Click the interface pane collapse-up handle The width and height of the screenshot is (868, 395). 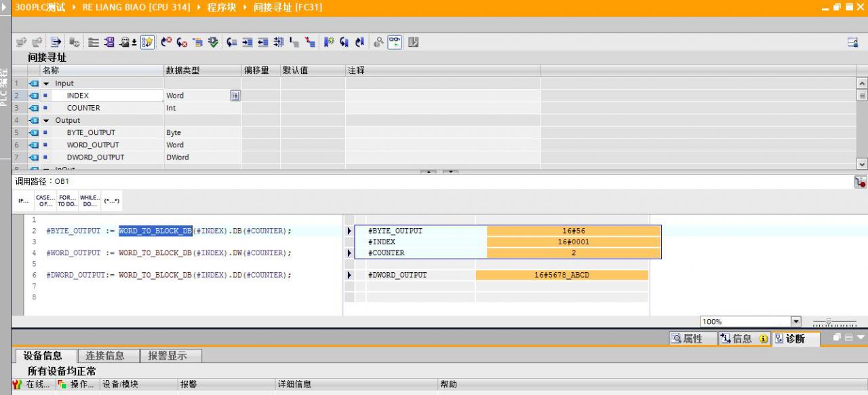[429, 172]
